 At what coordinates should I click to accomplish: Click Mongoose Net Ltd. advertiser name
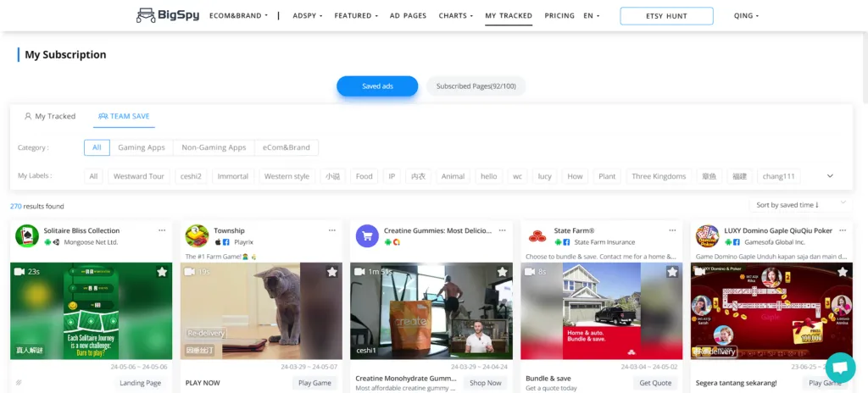91,242
